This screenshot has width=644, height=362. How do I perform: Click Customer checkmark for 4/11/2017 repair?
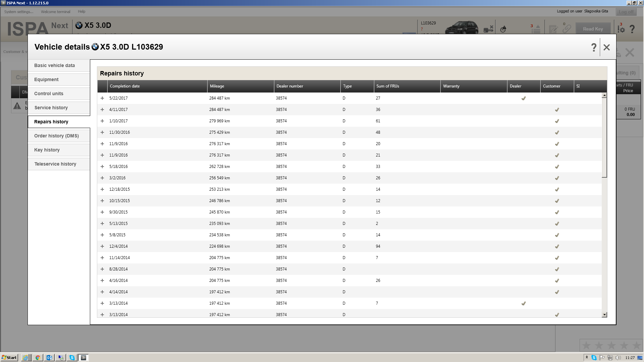coord(557,110)
